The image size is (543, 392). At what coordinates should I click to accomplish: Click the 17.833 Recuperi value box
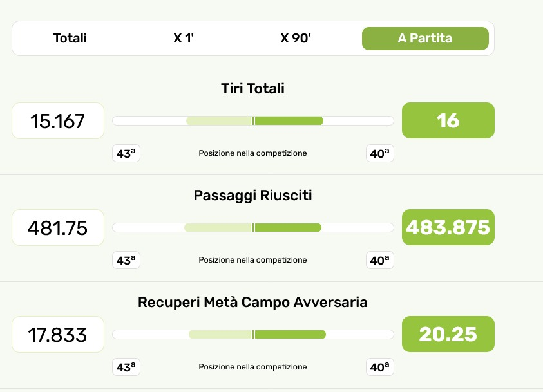click(58, 334)
